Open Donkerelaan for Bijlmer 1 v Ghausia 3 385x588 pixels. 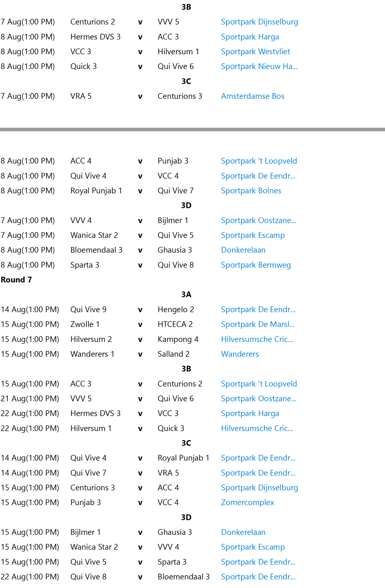[243, 533]
